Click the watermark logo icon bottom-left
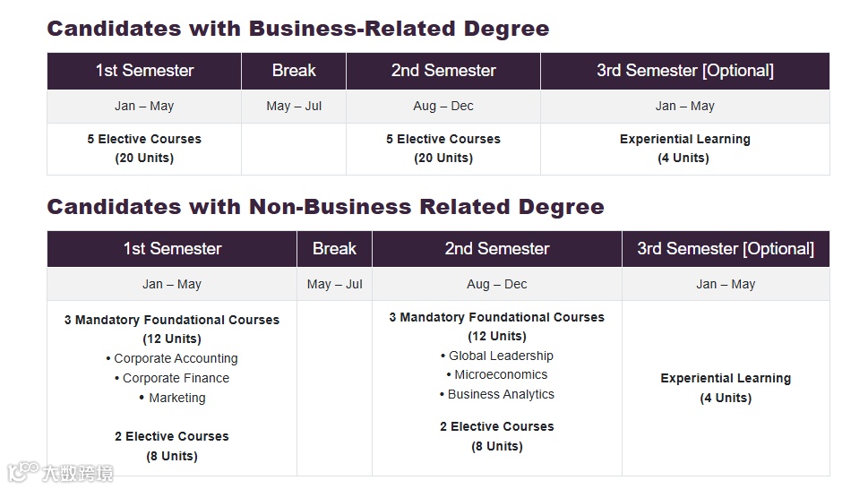This screenshot has width=868, height=489. point(23,471)
